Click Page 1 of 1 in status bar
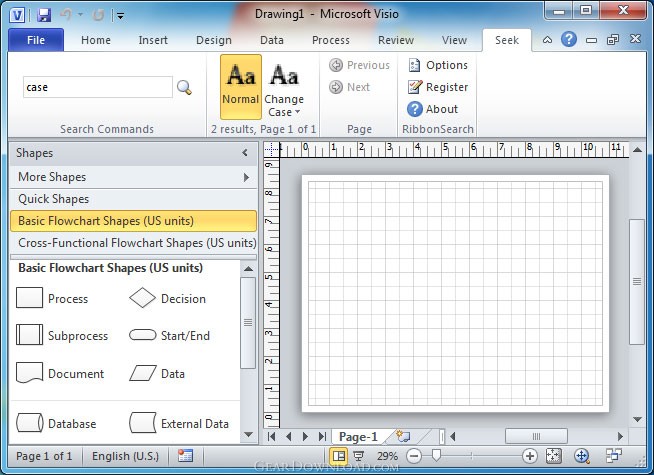 [x=44, y=456]
